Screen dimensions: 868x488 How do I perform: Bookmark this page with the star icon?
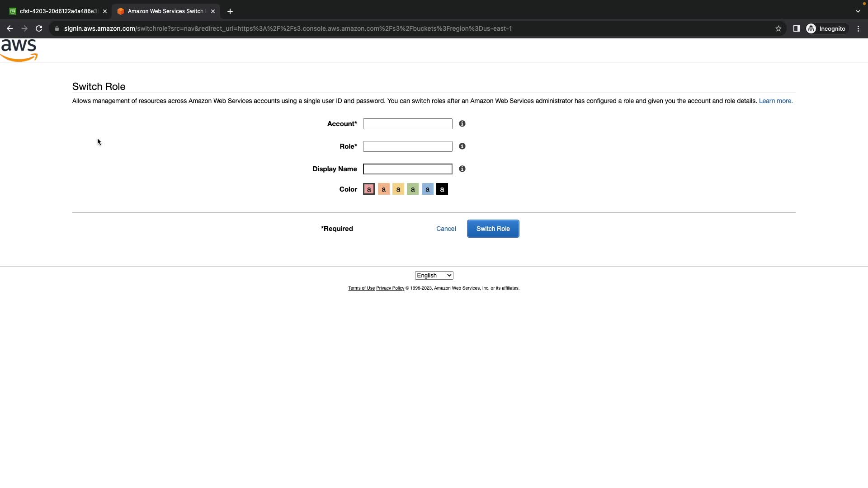(x=778, y=28)
